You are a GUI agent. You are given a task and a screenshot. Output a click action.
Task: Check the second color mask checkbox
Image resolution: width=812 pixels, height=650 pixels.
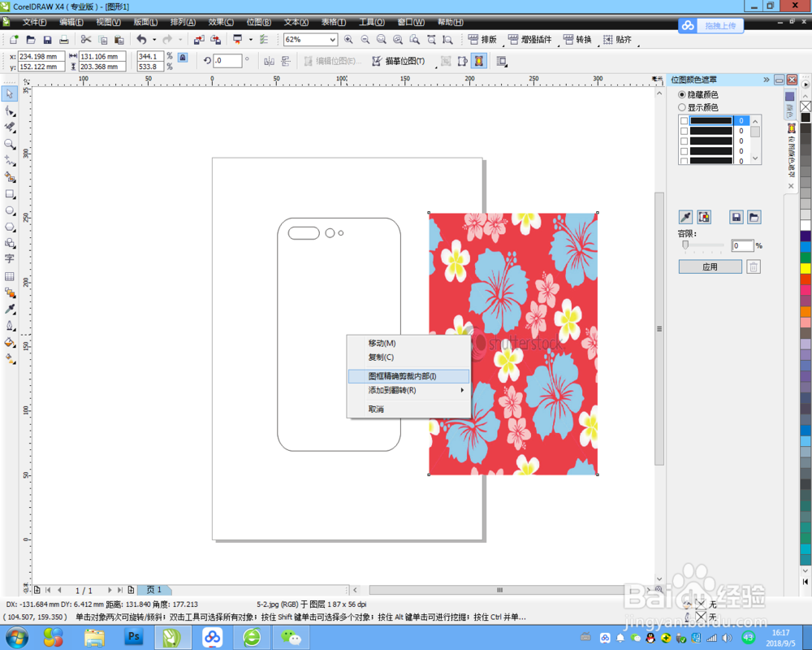(684, 131)
